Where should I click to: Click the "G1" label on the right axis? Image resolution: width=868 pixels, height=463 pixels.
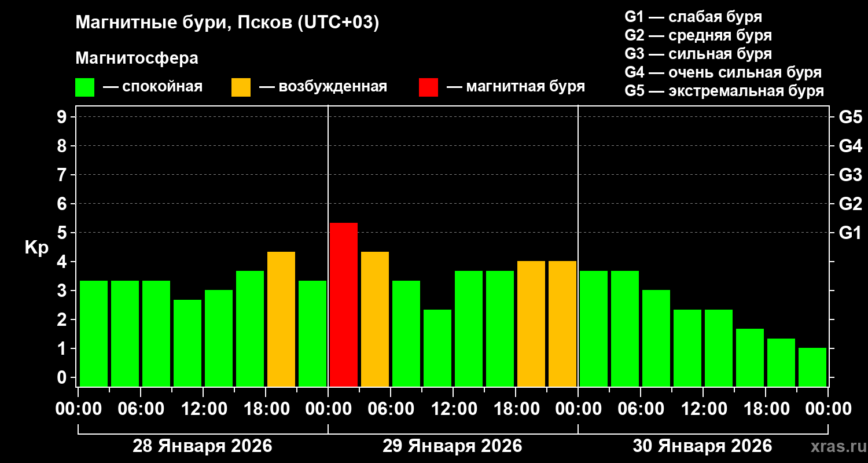click(850, 233)
